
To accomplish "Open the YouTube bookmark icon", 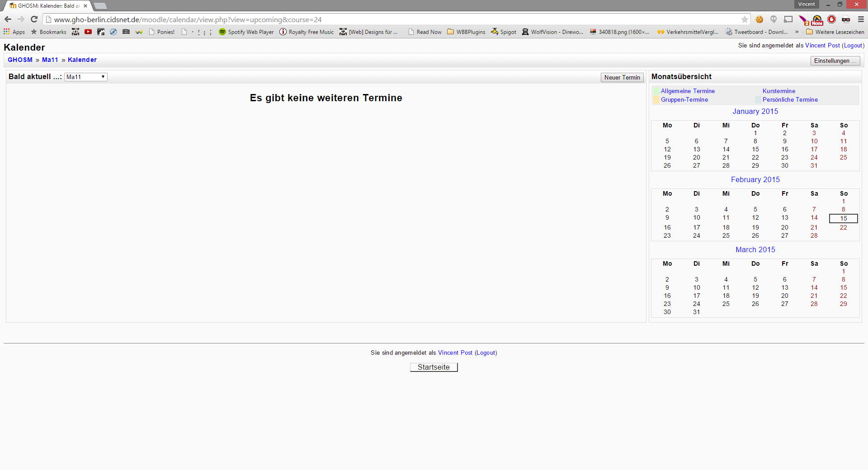I will [x=88, y=32].
